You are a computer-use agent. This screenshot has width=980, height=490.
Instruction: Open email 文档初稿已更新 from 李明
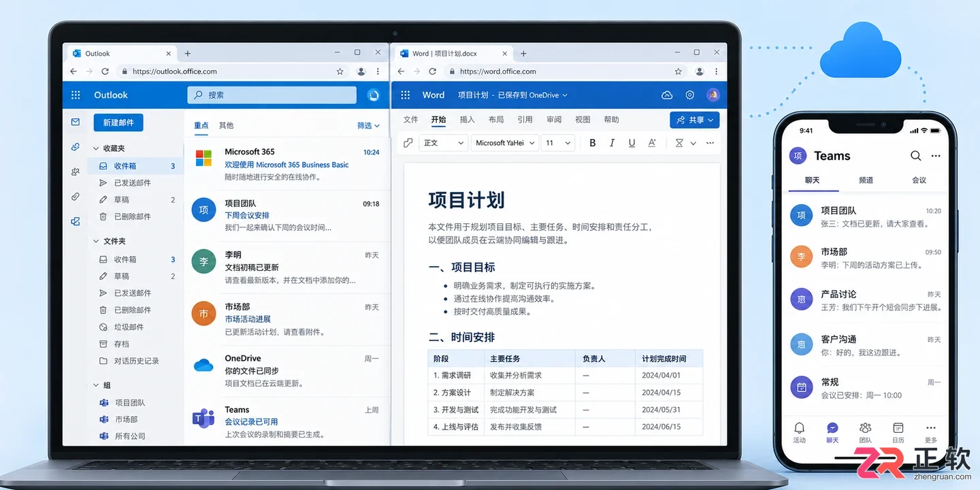click(287, 267)
